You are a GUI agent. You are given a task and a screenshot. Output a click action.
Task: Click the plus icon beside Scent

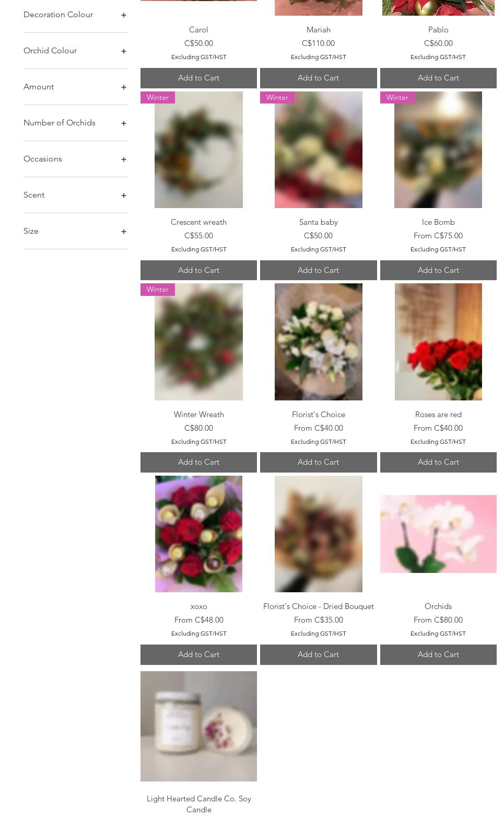123,196
